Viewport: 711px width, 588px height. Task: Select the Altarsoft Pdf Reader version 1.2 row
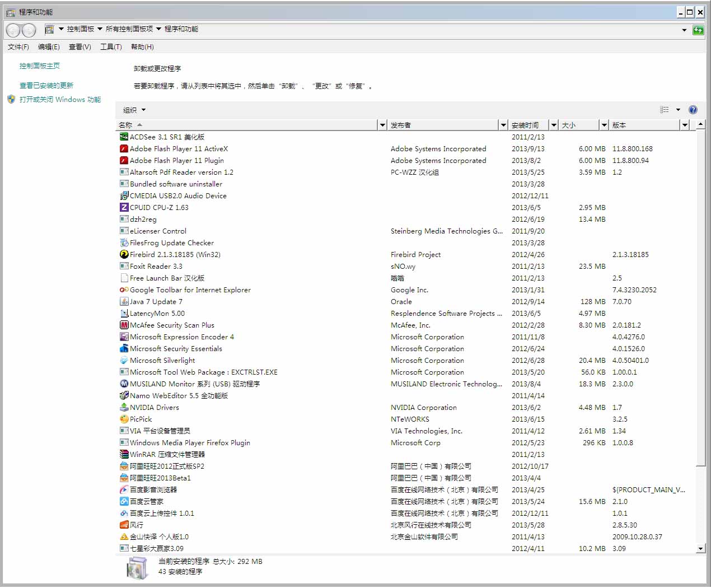click(404, 172)
